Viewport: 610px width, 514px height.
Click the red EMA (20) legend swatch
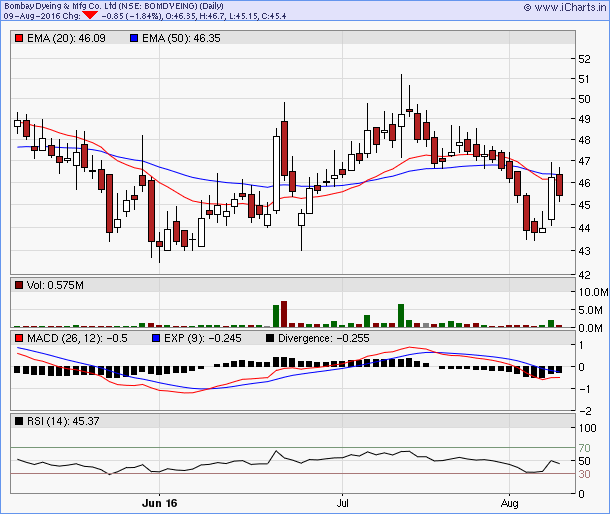coord(19,38)
